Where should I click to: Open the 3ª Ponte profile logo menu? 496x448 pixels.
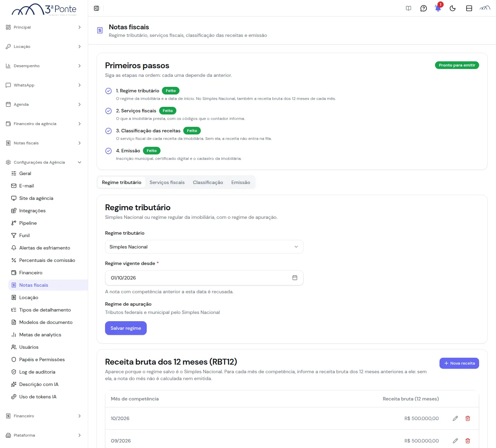tap(485, 8)
